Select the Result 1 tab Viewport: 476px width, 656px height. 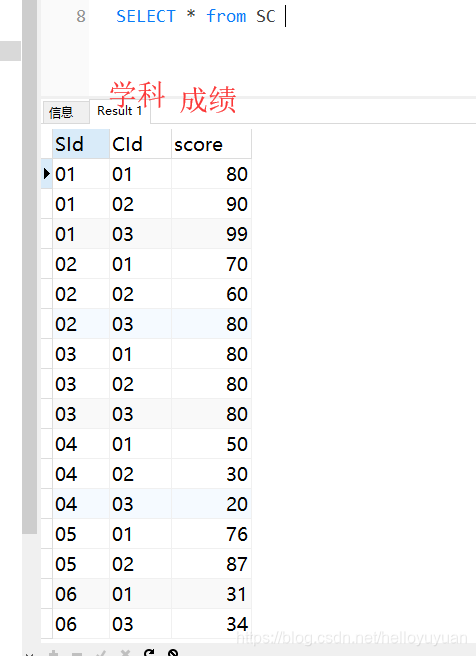click(120, 111)
